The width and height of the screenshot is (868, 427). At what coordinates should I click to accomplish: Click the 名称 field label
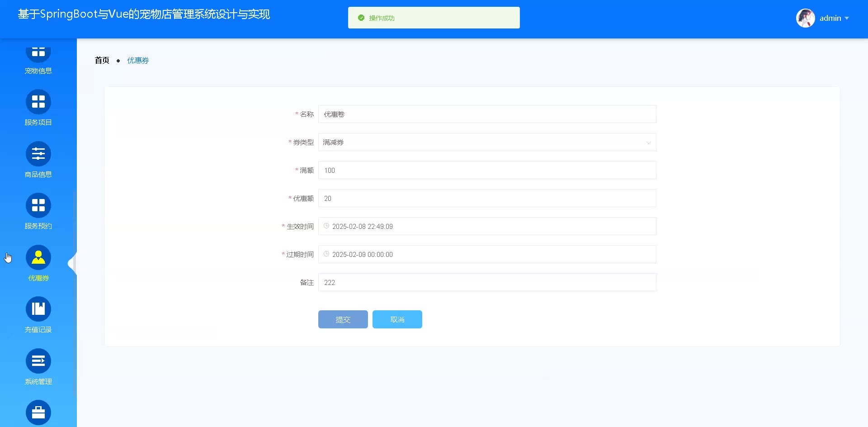(x=307, y=114)
